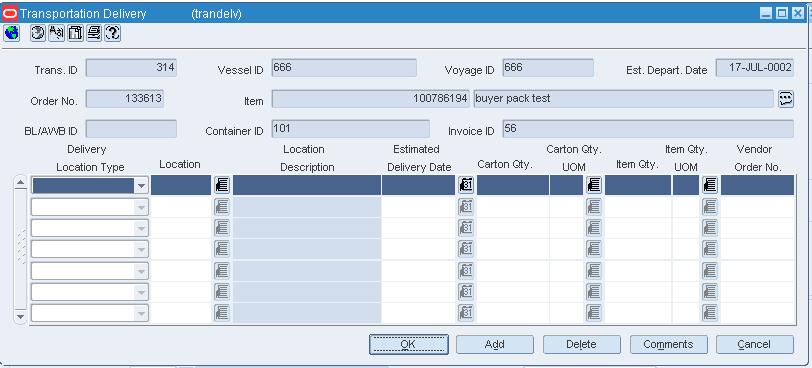Open help with the question mark icon
The width and height of the screenshot is (812, 368).
pyautogui.click(x=113, y=34)
